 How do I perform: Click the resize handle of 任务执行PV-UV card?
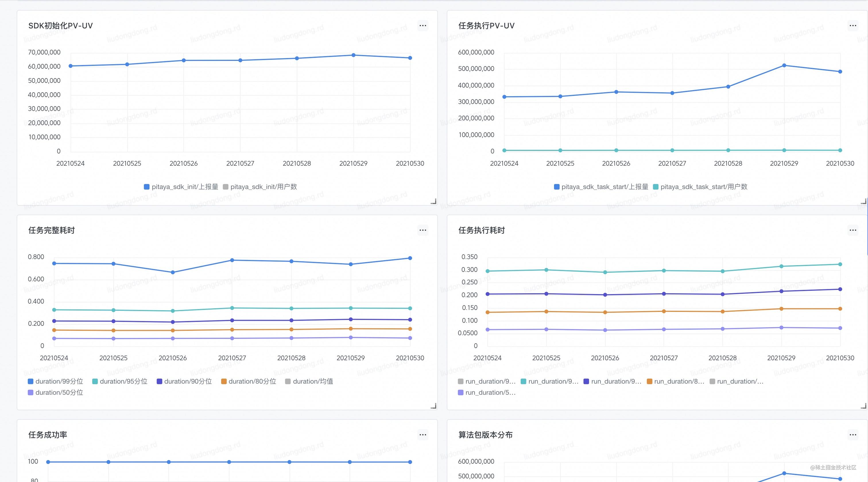[x=863, y=201]
